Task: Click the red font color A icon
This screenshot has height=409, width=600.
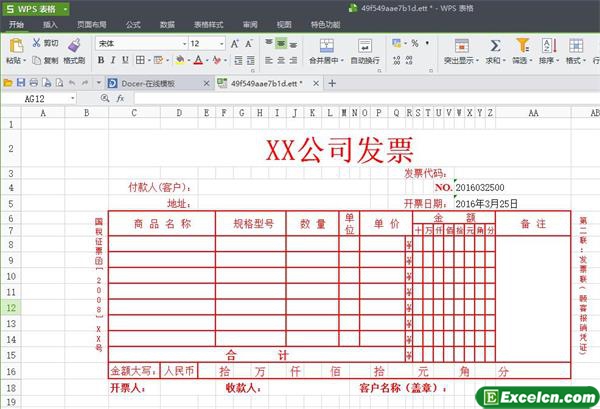Action: pyautogui.click(x=198, y=60)
